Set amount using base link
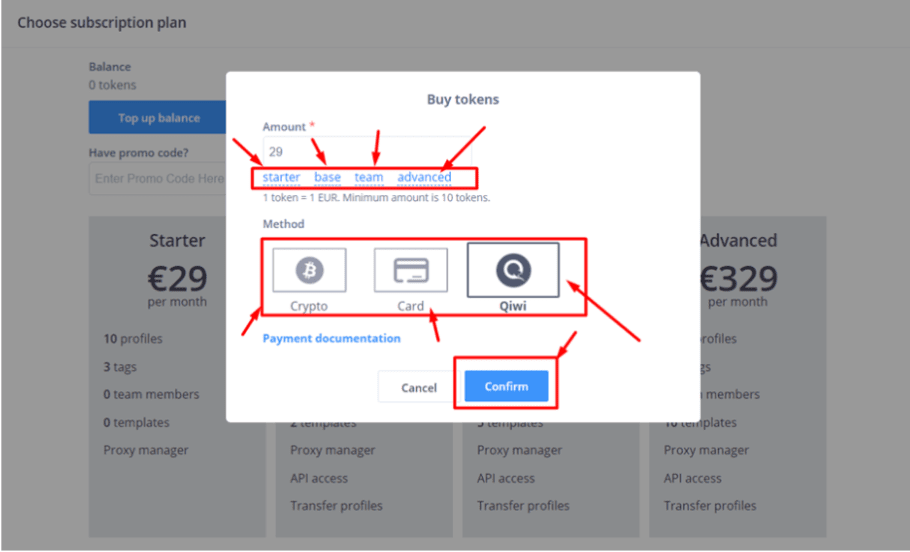Image resolution: width=910 pixels, height=552 pixels. (327, 177)
